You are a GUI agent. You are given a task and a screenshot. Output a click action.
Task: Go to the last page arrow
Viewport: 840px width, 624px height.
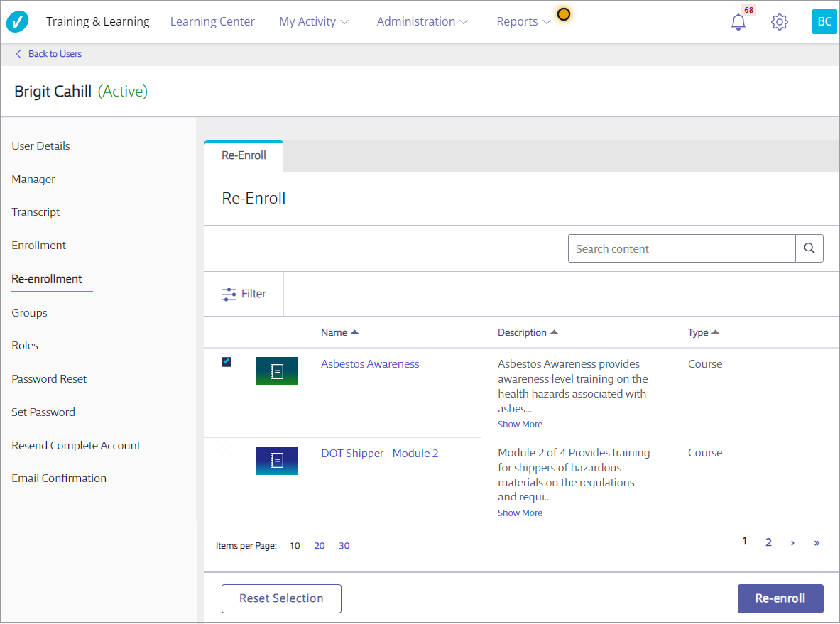[817, 542]
